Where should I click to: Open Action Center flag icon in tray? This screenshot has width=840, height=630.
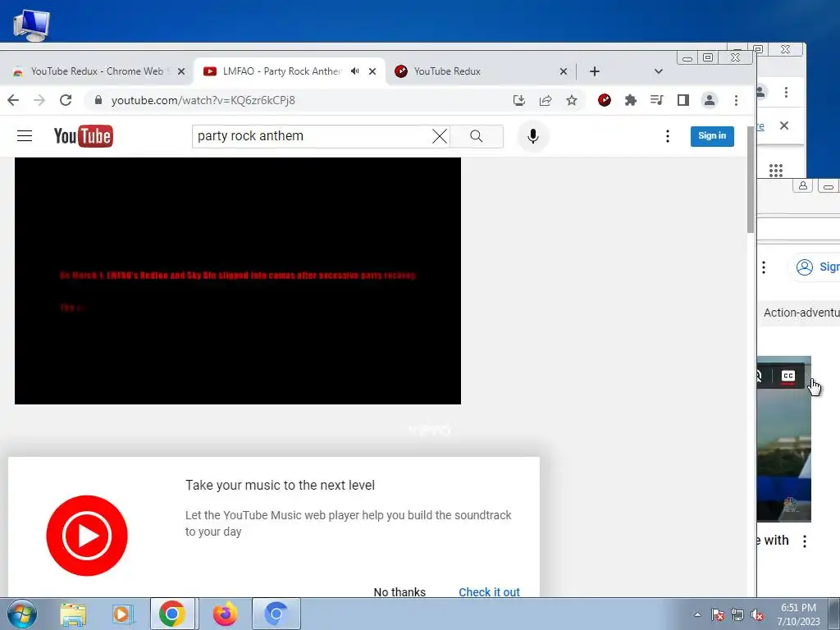click(718, 614)
